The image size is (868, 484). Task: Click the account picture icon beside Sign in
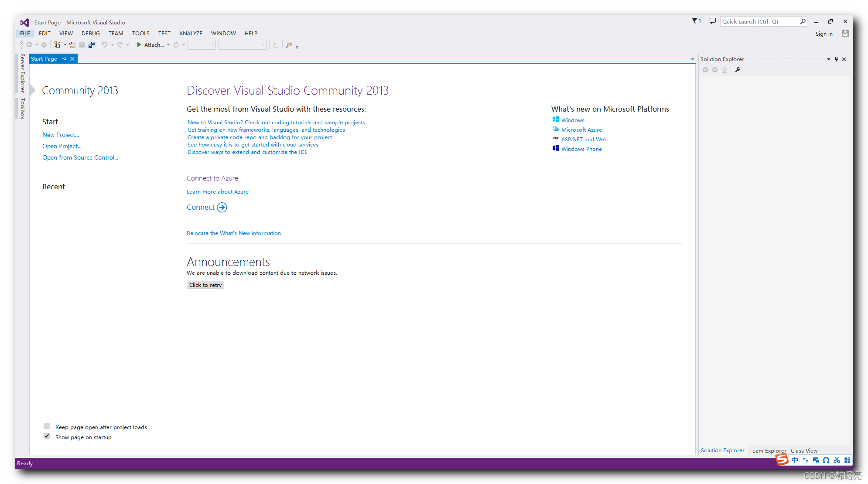845,34
